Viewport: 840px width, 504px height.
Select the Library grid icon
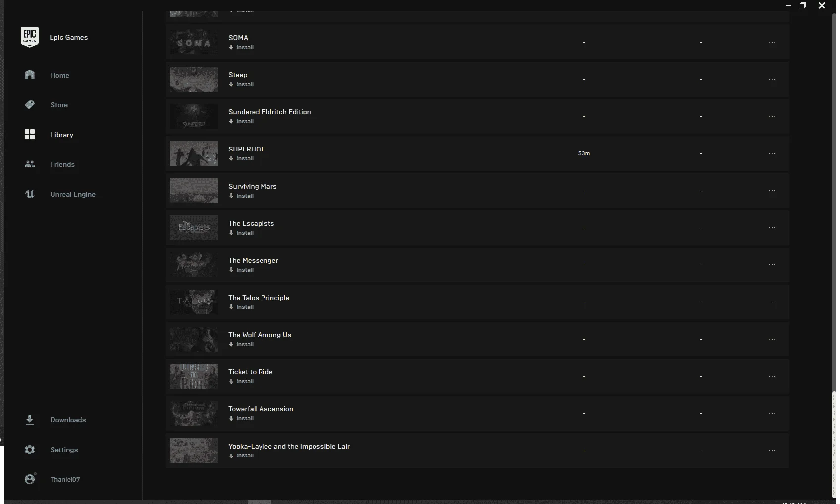(30, 134)
